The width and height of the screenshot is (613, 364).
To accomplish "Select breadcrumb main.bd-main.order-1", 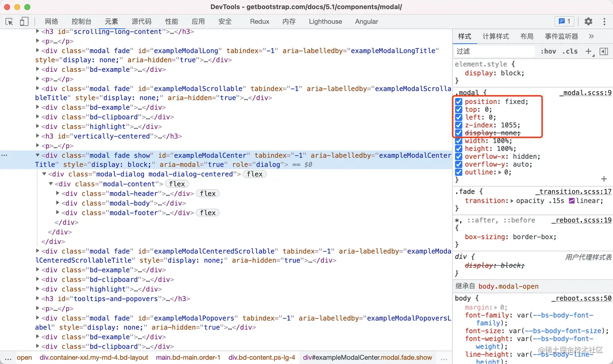I will (x=188, y=358).
